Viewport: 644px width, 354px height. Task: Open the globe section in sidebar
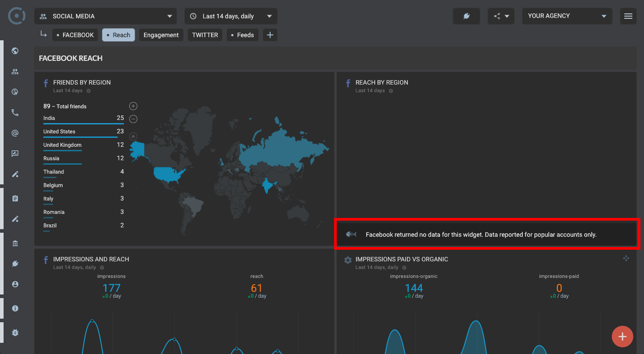tap(15, 51)
